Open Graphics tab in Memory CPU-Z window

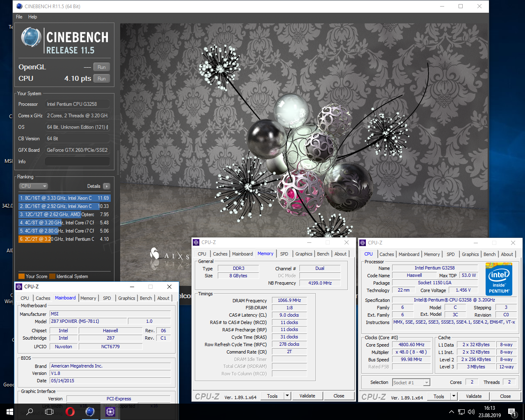coord(304,254)
